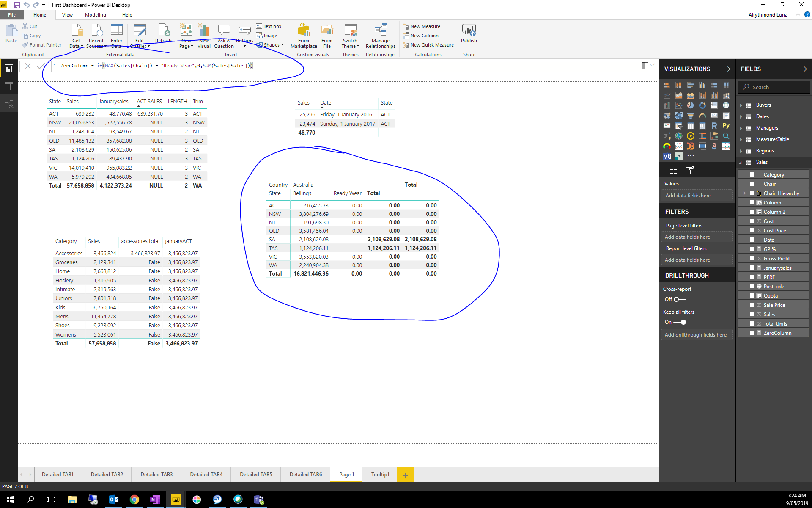Choose the R script visual
Screen dimensions: 812x508
714,126
